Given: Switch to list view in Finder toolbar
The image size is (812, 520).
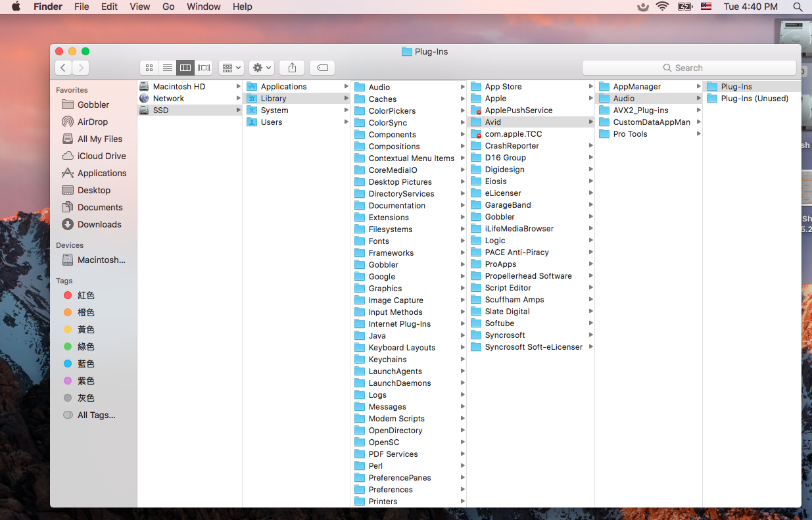Looking at the screenshot, I should coord(168,68).
